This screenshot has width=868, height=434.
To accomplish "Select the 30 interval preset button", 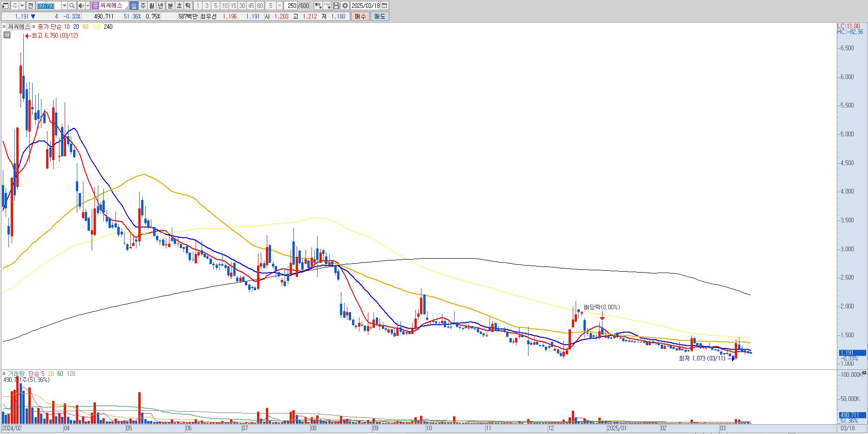I will coord(242,6).
